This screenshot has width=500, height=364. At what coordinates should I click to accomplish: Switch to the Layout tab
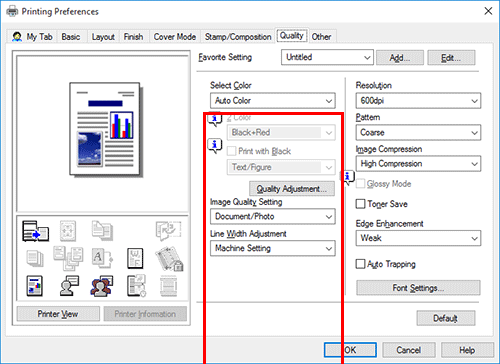click(x=103, y=37)
